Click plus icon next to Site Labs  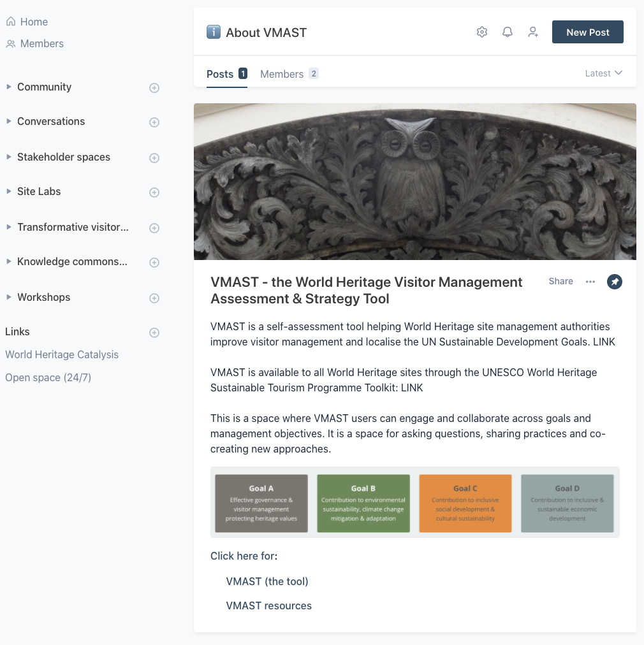(154, 192)
